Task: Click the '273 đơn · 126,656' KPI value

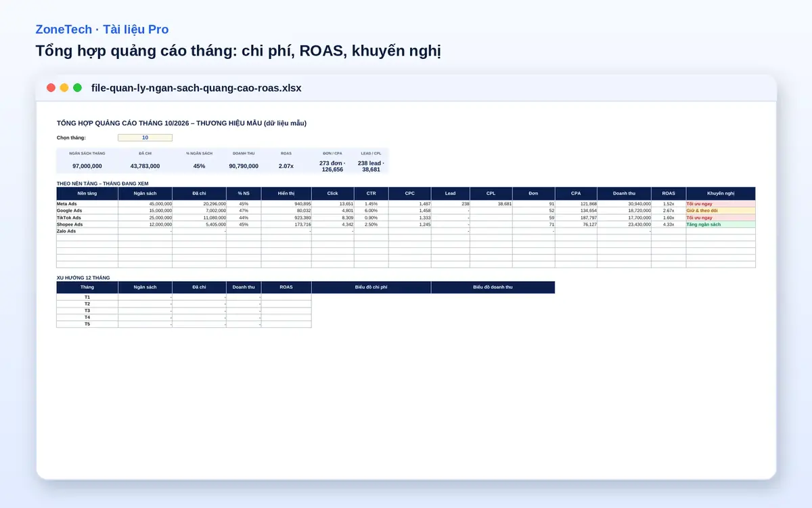Action: (x=332, y=166)
